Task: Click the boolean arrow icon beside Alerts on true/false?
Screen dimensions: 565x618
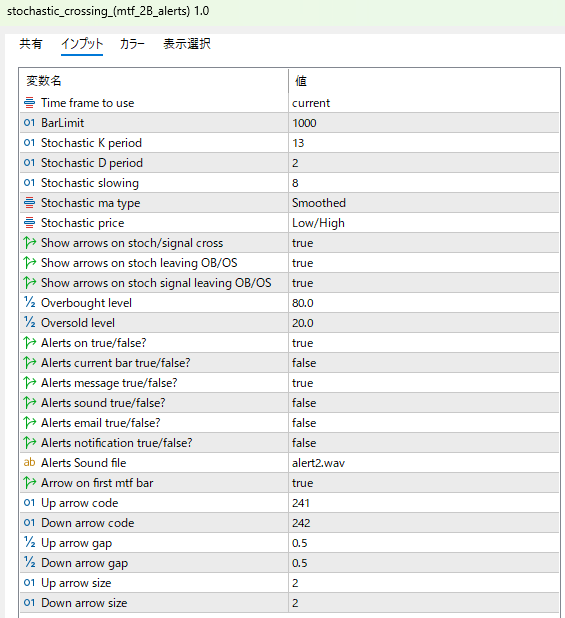Action: pyautogui.click(x=30, y=343)
